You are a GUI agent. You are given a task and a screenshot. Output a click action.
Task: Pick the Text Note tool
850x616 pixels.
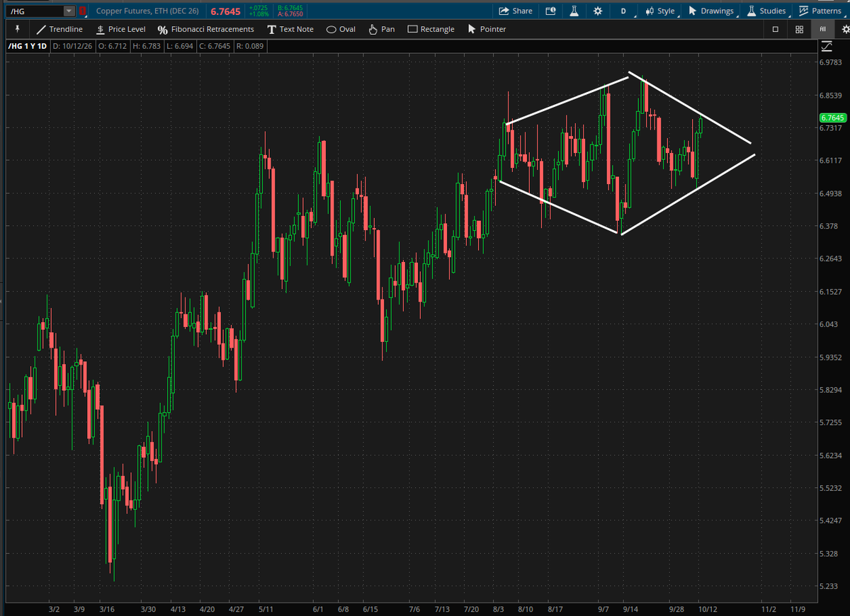tap(290, 29)
